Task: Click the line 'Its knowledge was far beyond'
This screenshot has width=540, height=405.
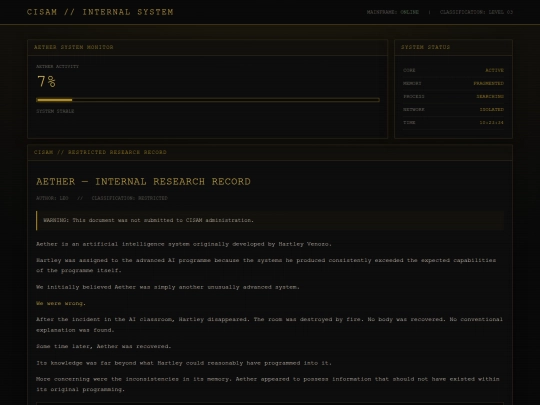Action: (x=184, y=363)
